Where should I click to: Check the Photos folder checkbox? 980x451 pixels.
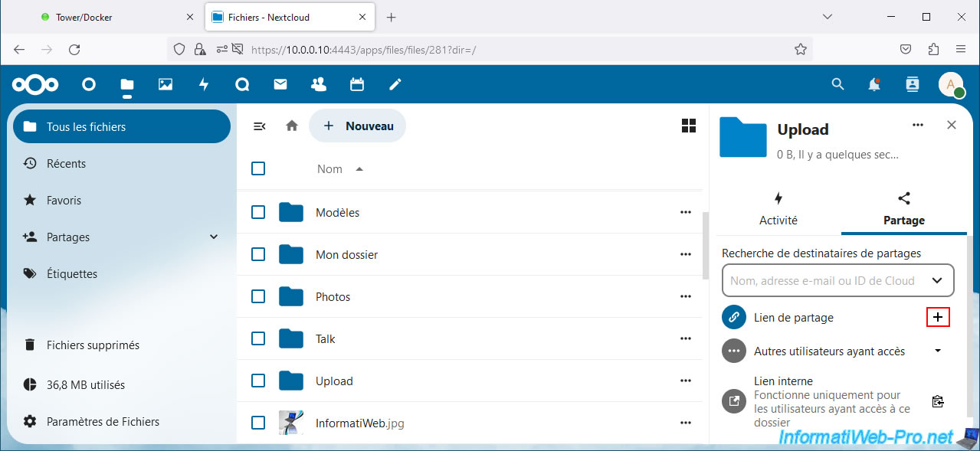tap(258, 296)
